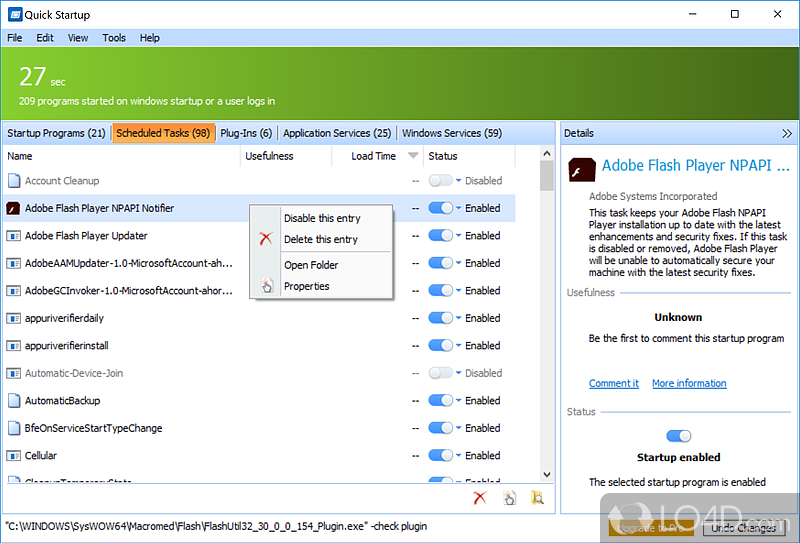The height and width of the screenshot is (543, 800).
Task: Click the task list vertical scrollbar thumb
Action: 547,177
